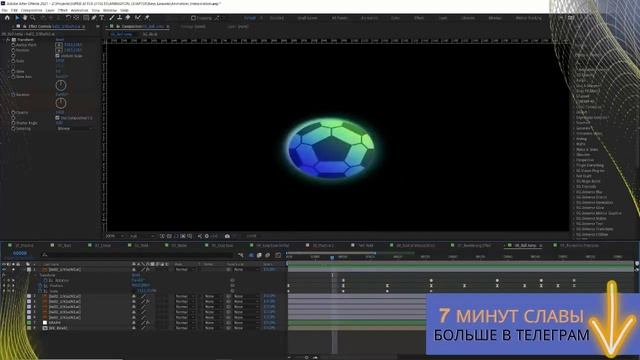Open the Sampling dropdown in Effect Controls

[75, 128]
